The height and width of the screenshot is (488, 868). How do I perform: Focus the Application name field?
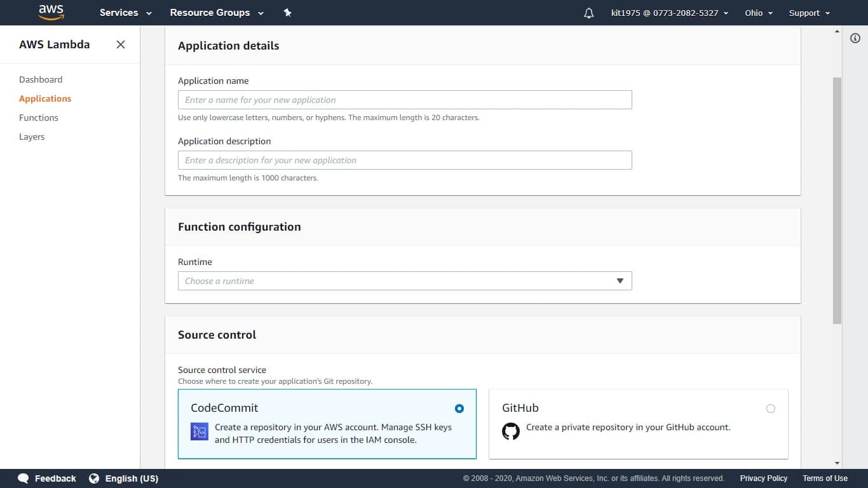pos(405,100)
